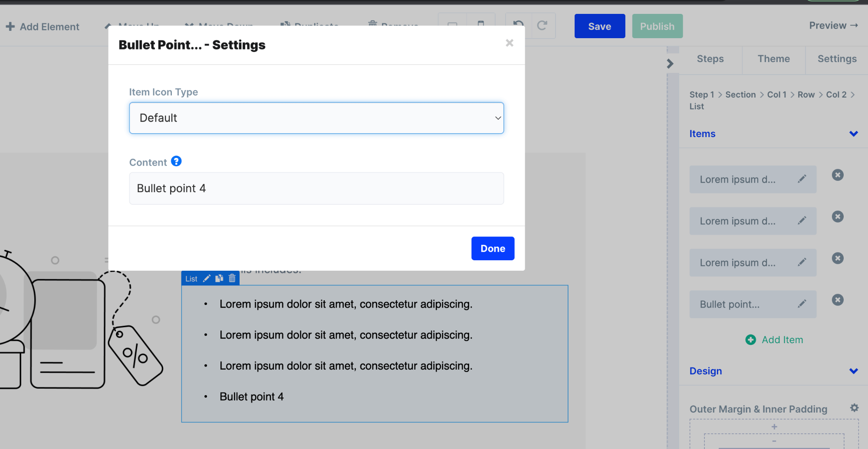This screenshot has width=868, height=449.
Task: Open the page Preview
Action: (833, 26)
